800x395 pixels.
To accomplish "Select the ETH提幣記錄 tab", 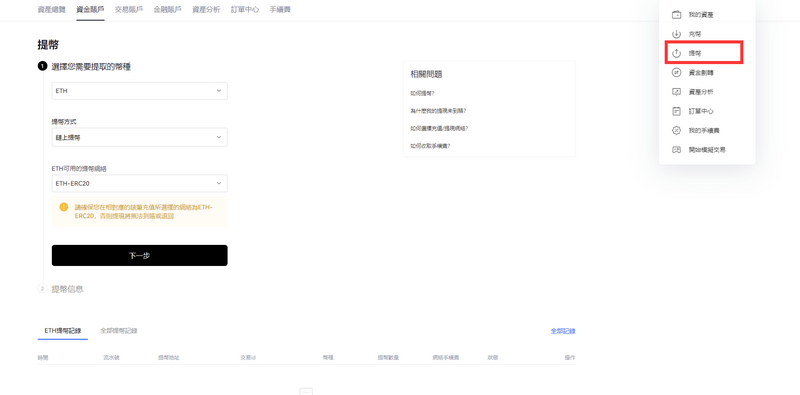I will coord(63,331).
